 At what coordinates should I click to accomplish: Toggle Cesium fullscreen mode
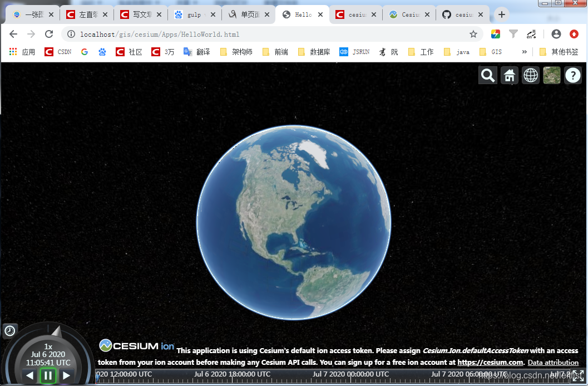tap(578, 376)
